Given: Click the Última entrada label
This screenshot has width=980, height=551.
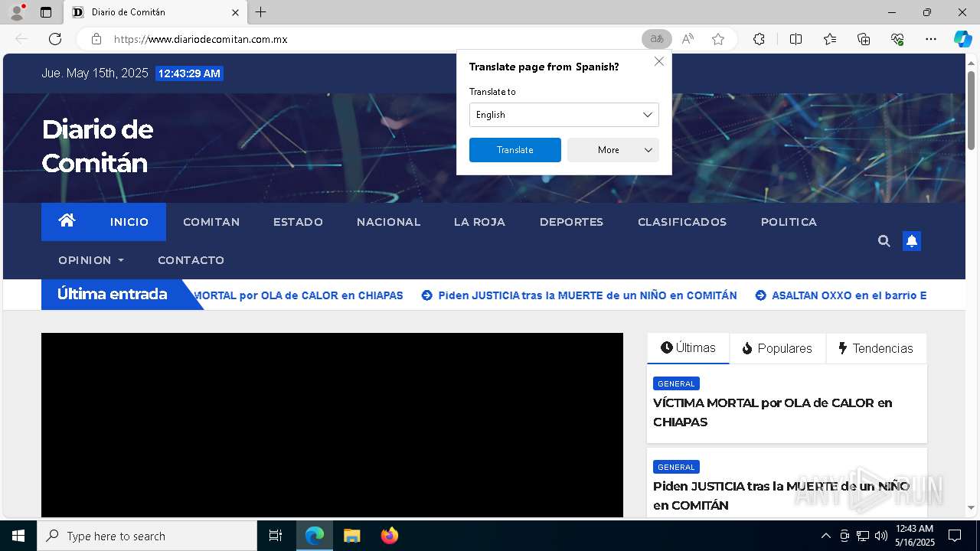Looking at the screenshot, I should [x=112, y=295].
